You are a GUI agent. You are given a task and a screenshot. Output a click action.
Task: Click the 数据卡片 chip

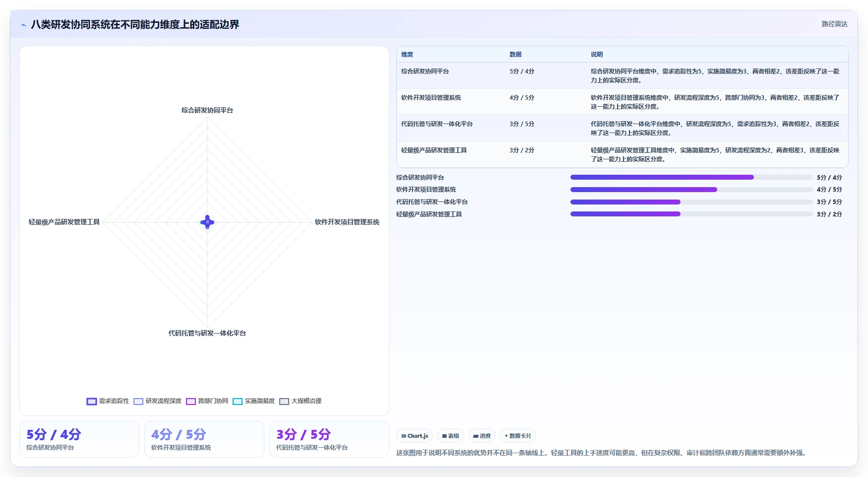click(x=518, y=436)
